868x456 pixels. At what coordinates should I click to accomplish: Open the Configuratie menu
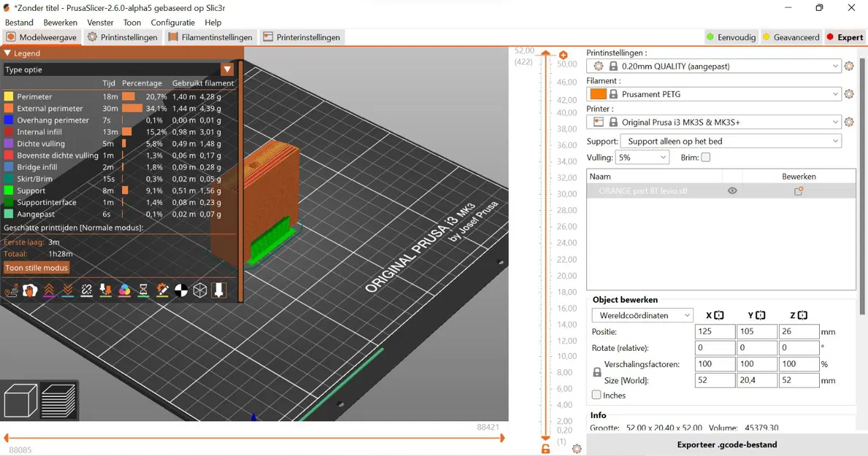click(172, 23)
